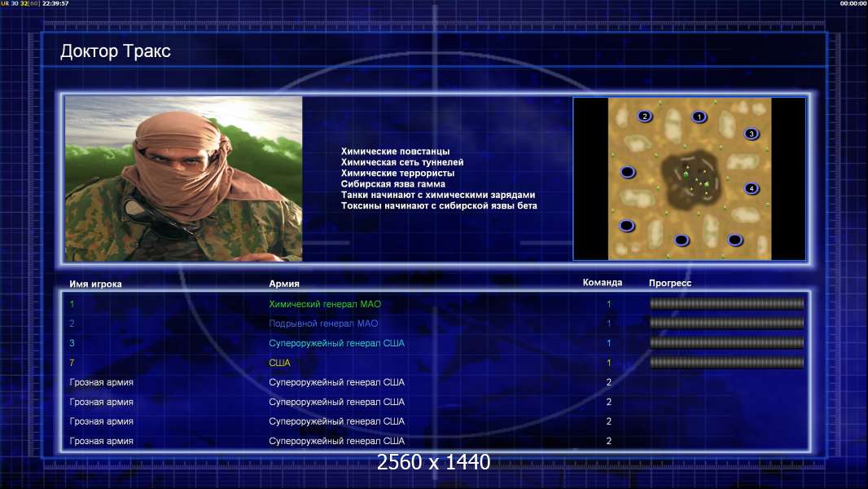This screenshot has width=868, height=489.
Task: Choose start position marker 4 on minimap
Action: pos(751,189)
